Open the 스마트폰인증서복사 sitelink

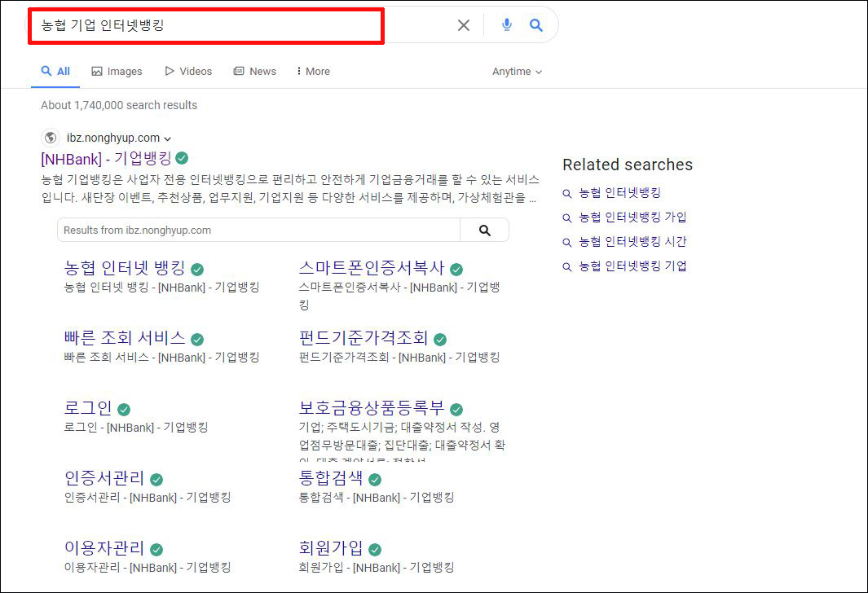(372, 268)
